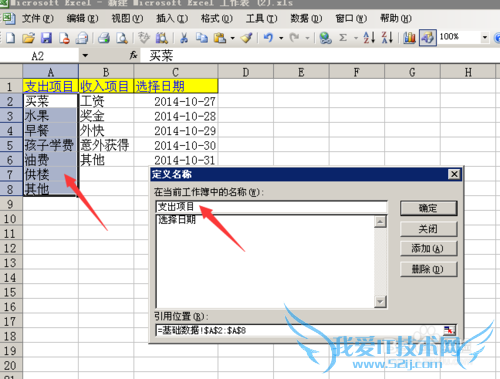
Task: Click the Excel document icon left of the File menu
Action: (x=8, y=19)
